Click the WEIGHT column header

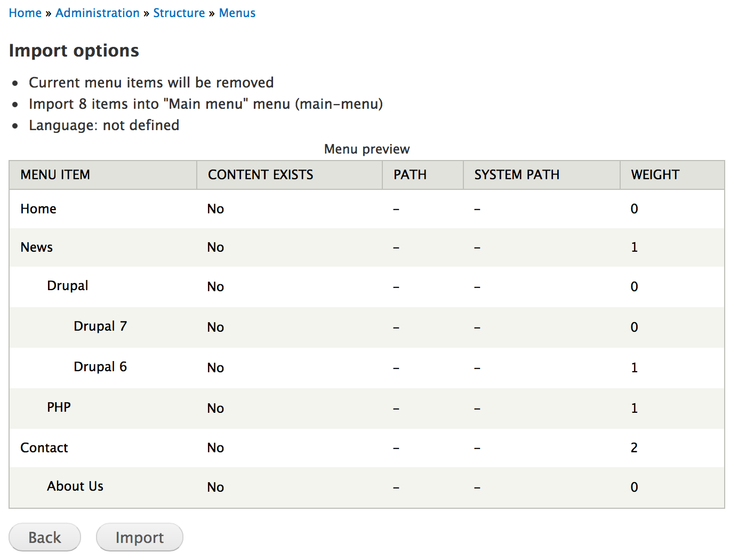(655, 174)
